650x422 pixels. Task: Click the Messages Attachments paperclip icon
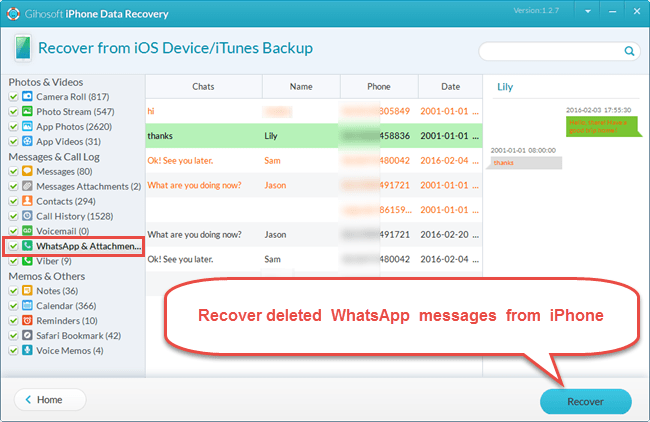point(27,186)
